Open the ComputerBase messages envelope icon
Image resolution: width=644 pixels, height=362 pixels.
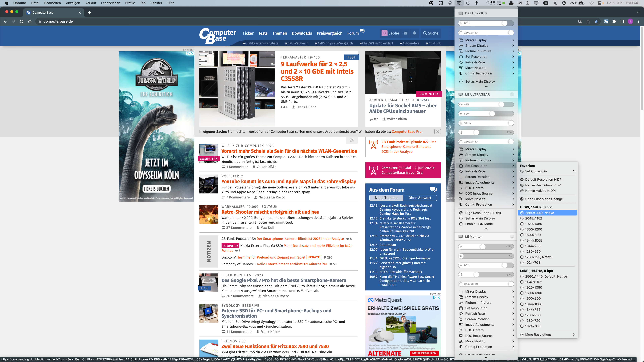(405, 33)
